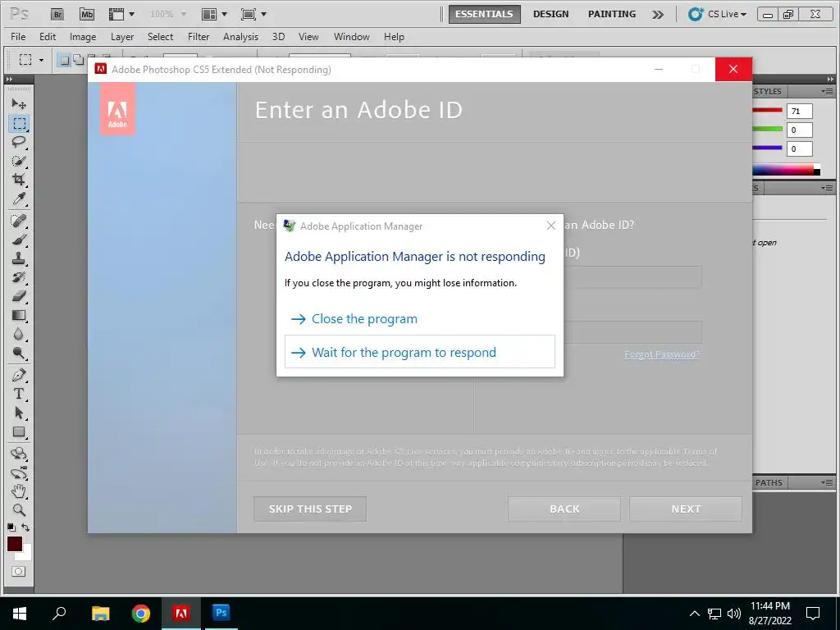
Task: Close the Adobe Application Manager dialog
Action: (x=550, y=226)
